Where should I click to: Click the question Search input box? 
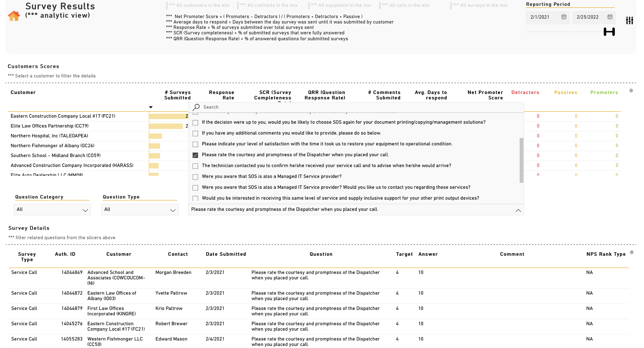pos(356,107)
